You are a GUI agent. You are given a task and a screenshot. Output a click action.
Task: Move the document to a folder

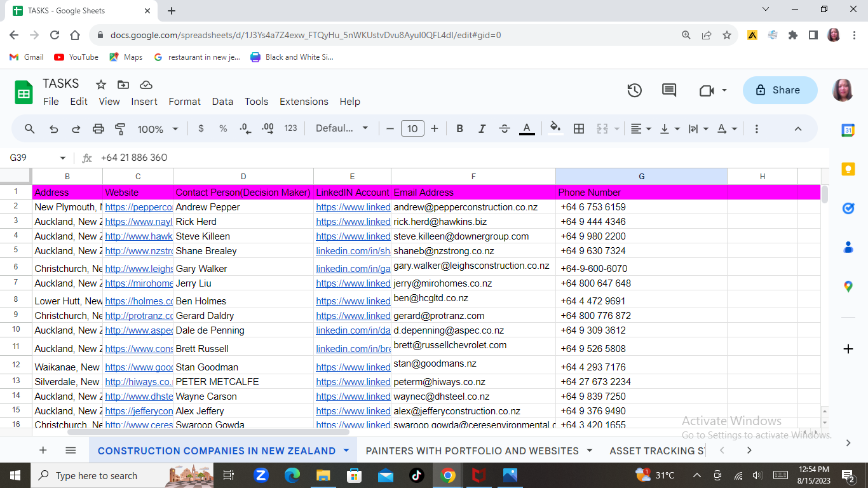click(123, 85)
